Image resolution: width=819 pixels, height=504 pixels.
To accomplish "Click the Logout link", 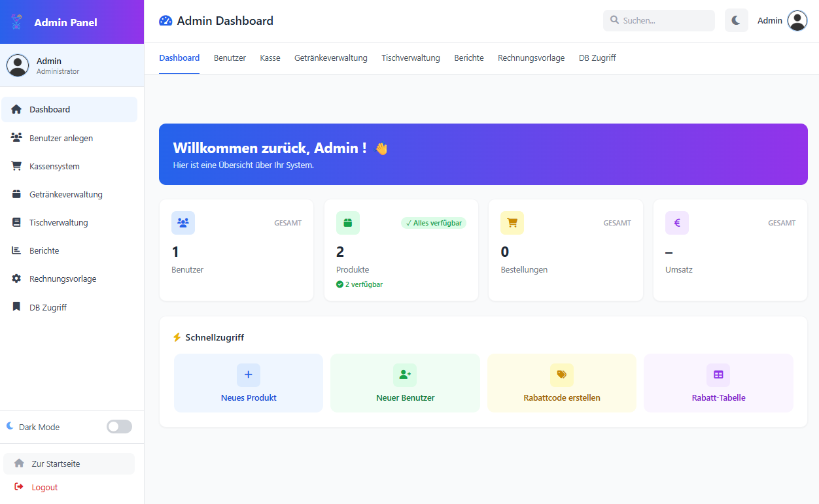I will [69, 487].
